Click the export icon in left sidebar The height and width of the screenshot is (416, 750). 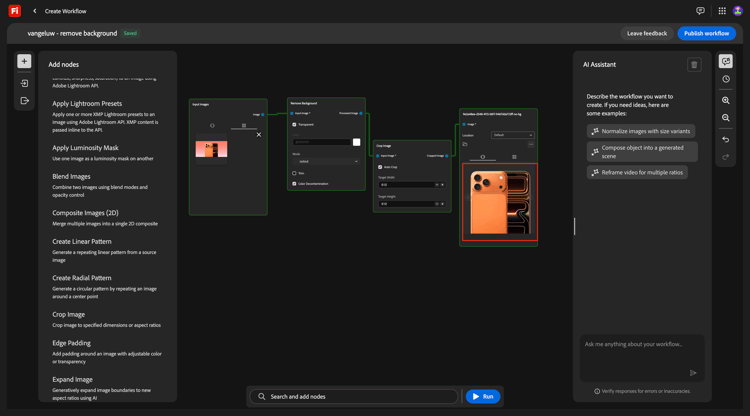24,101
